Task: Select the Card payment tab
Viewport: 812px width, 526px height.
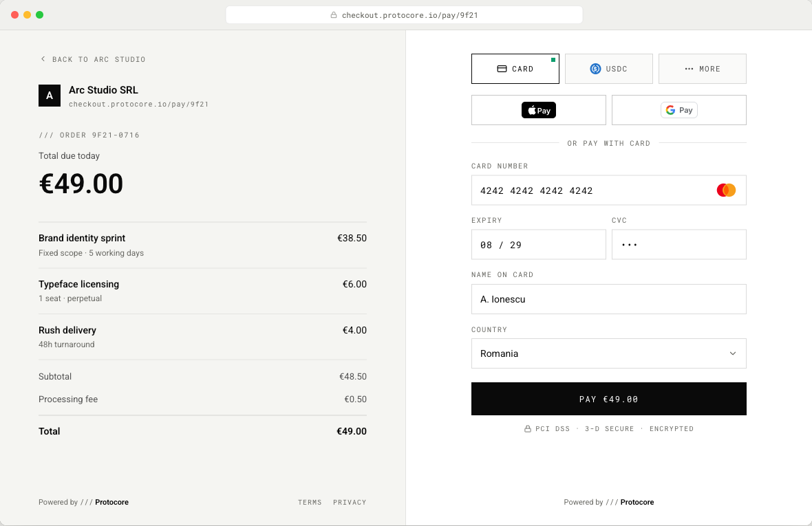Action: (x=515, y=69)
